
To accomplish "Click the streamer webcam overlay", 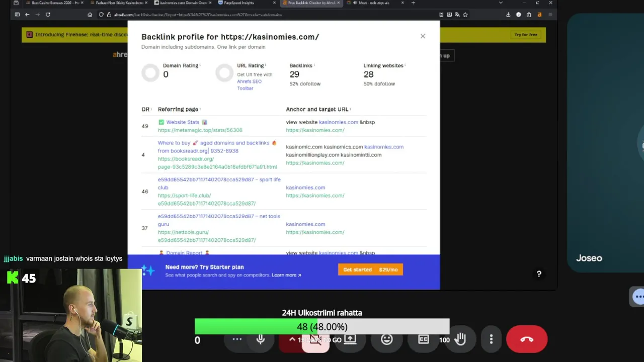I will pyautogui.click(x=71, y=315).
